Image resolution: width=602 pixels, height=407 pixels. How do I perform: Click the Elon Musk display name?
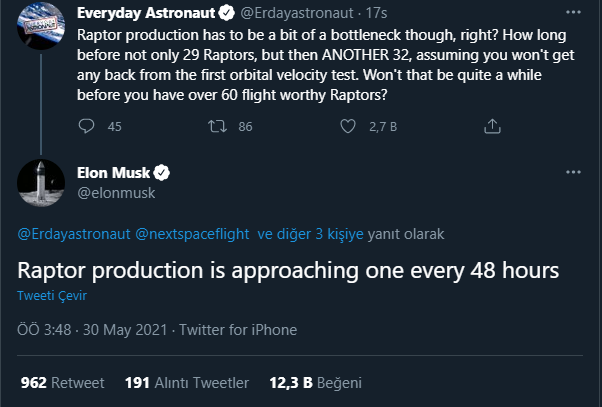[x=113, y=173]
